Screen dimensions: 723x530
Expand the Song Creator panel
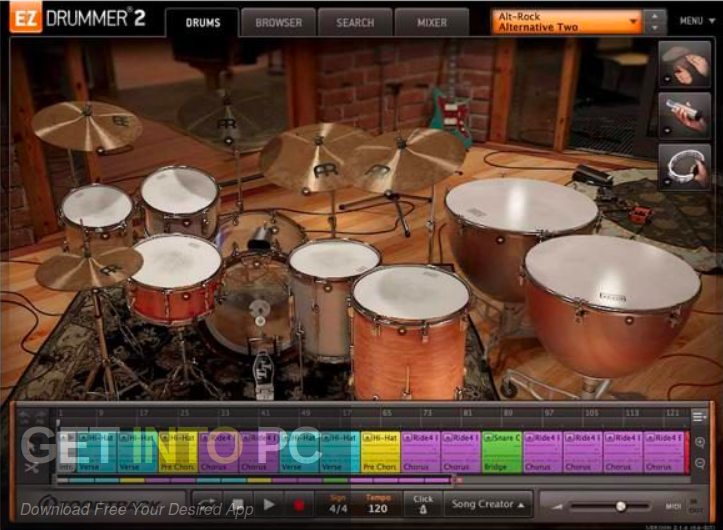click(488, 504)
